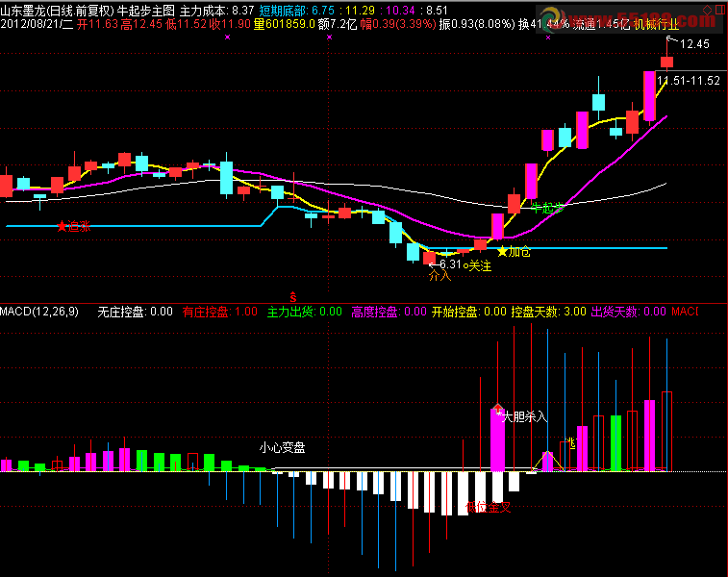Click the amplitude 振0.93(8.08%)
Screen dimensions: 728x577
[477, 24]
